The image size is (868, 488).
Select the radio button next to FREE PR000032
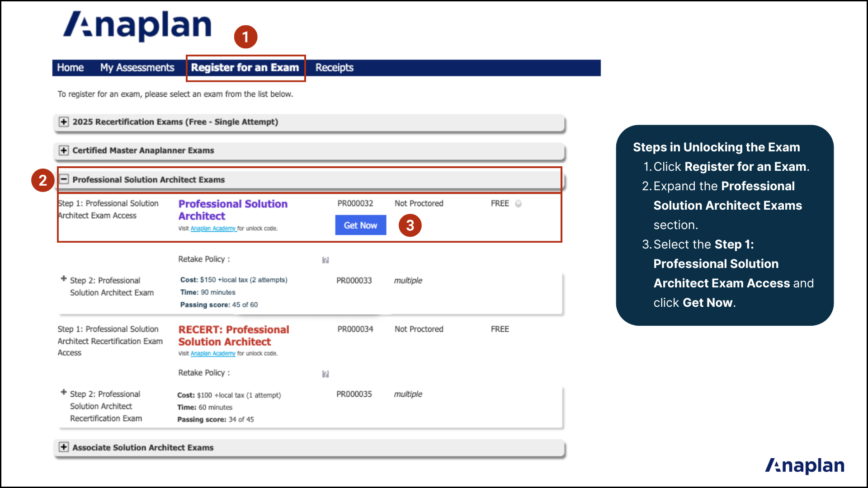519,204
